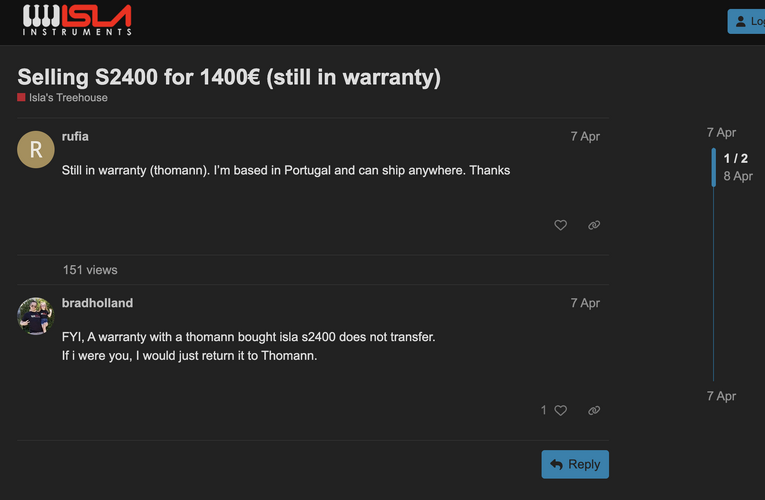Jump to last post date in timeline

click(721, 396)
